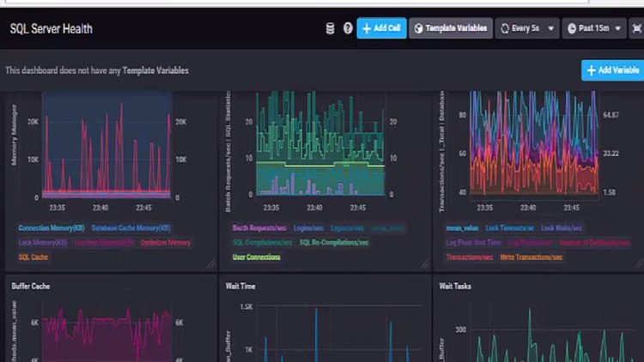The image size is (644, 362).
Task: Click the 1.58 right axis value
Action: [609, 192]
